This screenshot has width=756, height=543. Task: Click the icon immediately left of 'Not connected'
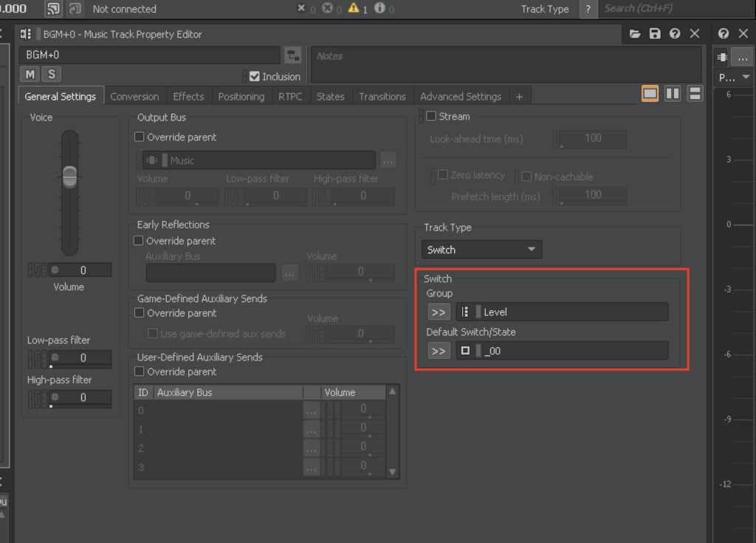pyautogui.click(x=75, y=9)
